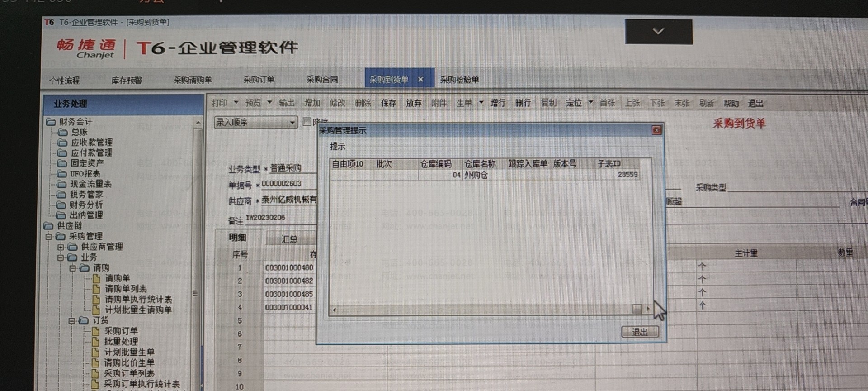Click the dialog horizontal scrollbar left arrow
Image resolution: width=868 pixels, height=391 pixels.
[x=335, y=310]
